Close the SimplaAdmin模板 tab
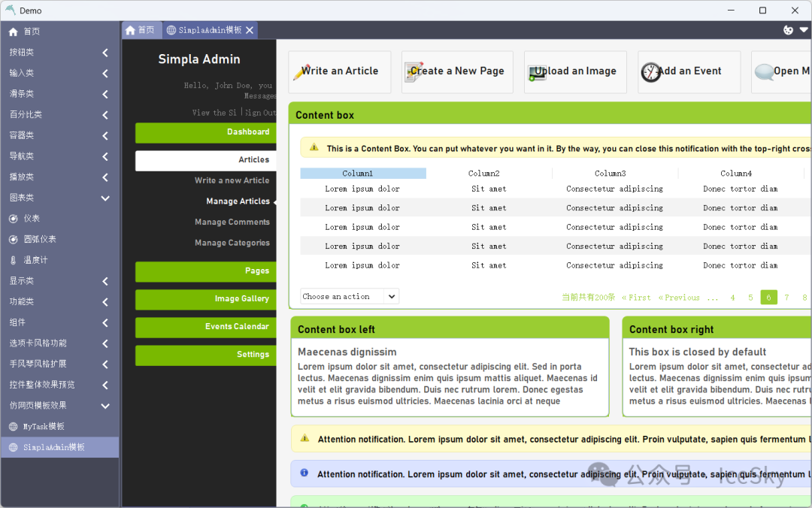Screen dimensions: 812x508 pyautogui.click(x=250, y=30)
